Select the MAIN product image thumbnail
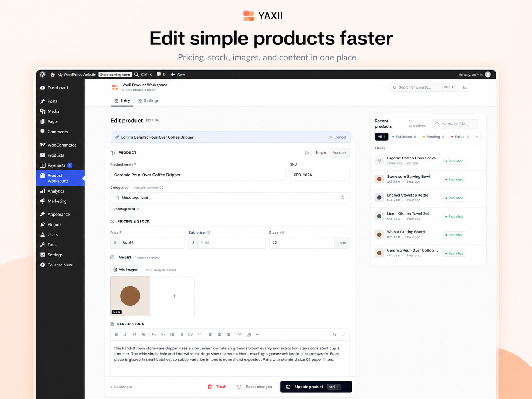This screenshot has width=532, height=399. [130, 296]
